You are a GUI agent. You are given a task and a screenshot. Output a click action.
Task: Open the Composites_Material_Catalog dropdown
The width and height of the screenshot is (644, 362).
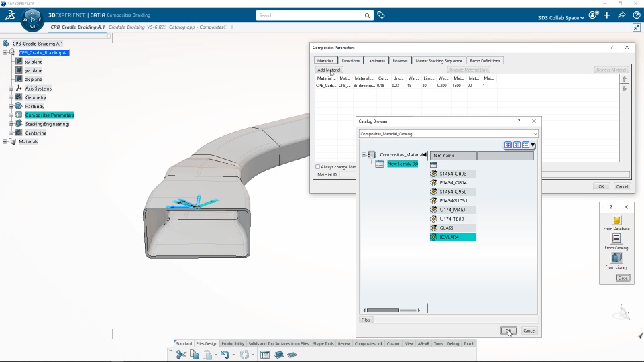[535, 134]
